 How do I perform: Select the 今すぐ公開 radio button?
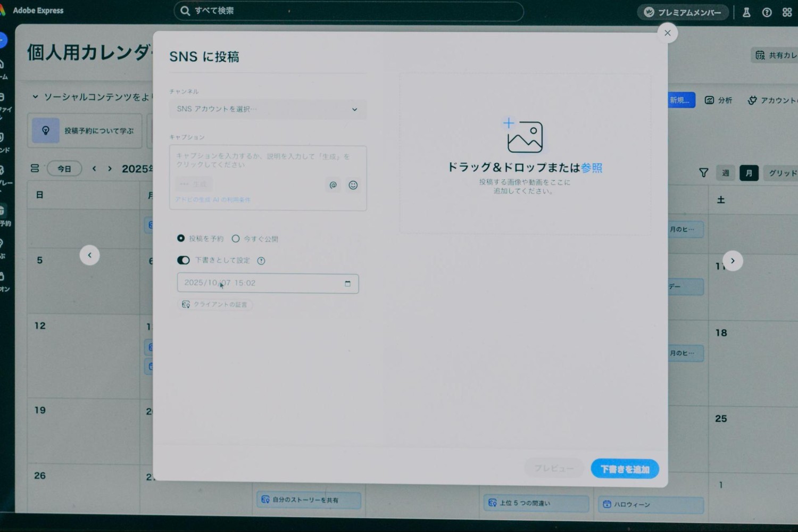(x=236, y=239)
